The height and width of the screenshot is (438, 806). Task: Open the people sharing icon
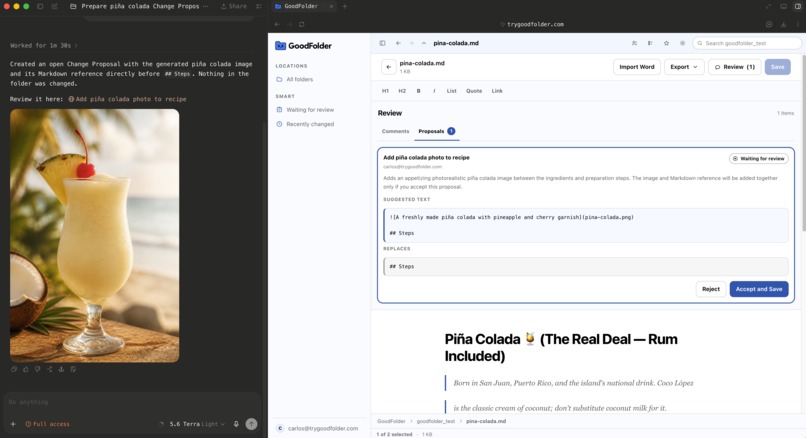634,43
